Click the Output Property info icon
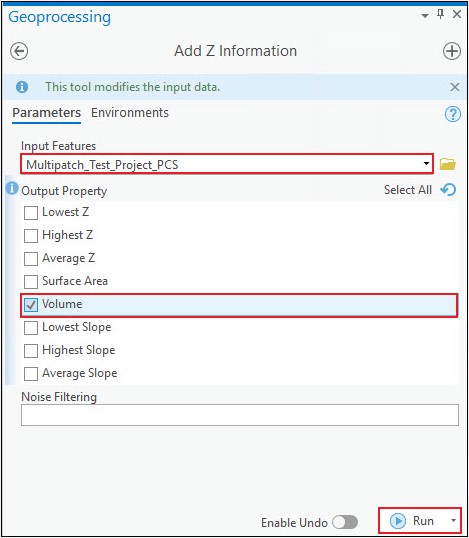The width and height of the screenshot is (469, 538). (12, 188)
